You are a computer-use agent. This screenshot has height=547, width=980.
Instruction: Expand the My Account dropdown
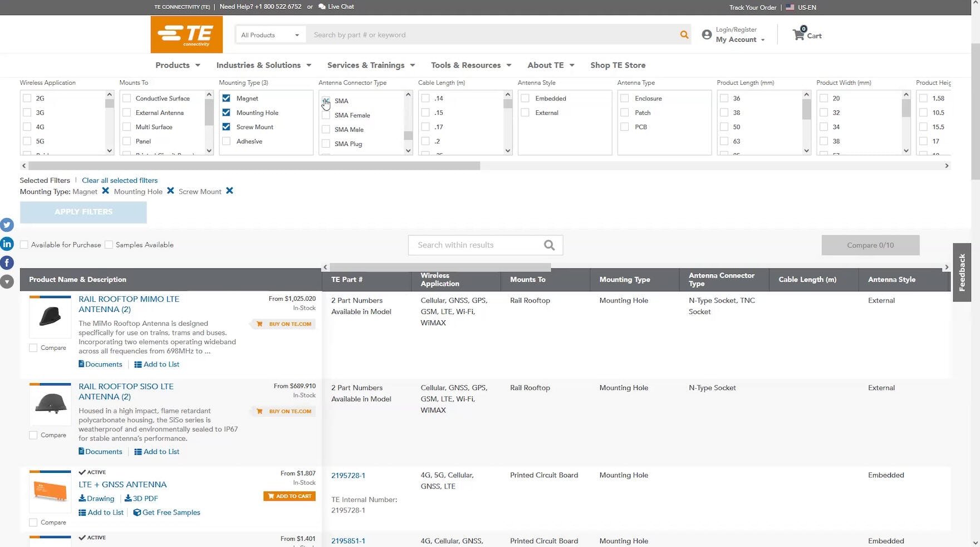tap(740, 40)
